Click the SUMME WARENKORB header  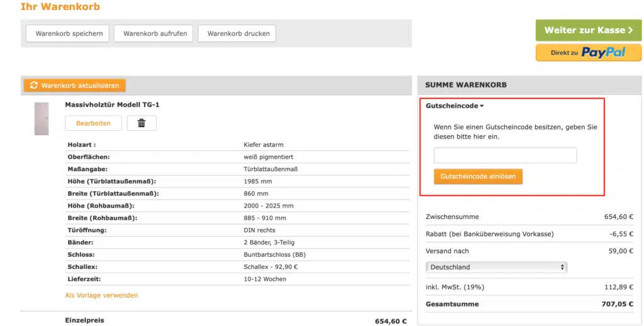point(466,85)
